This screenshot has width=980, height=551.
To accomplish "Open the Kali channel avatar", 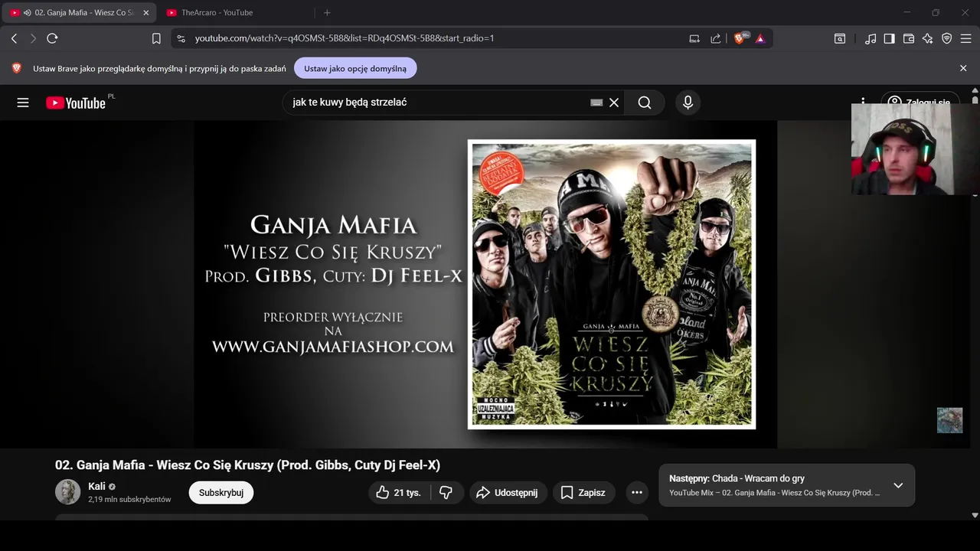I will 67,492.
